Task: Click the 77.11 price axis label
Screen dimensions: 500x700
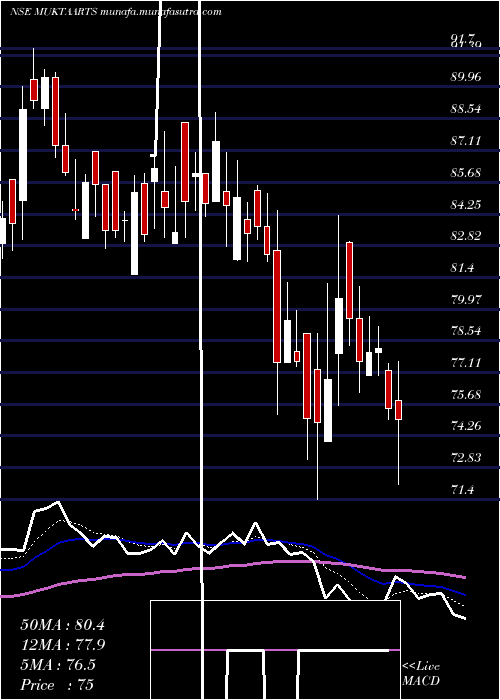Action: (466, 362)
